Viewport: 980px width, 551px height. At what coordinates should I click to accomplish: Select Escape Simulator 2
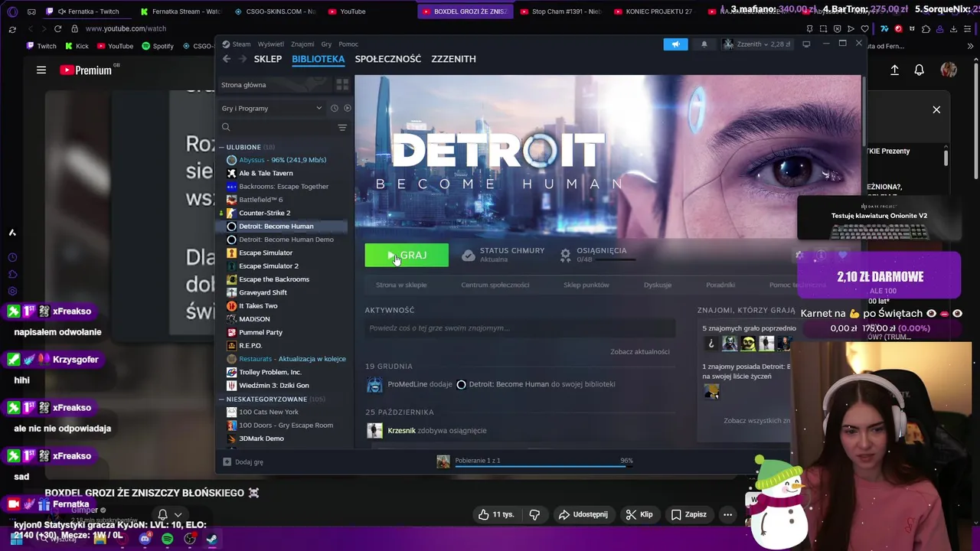coord(268,266)
